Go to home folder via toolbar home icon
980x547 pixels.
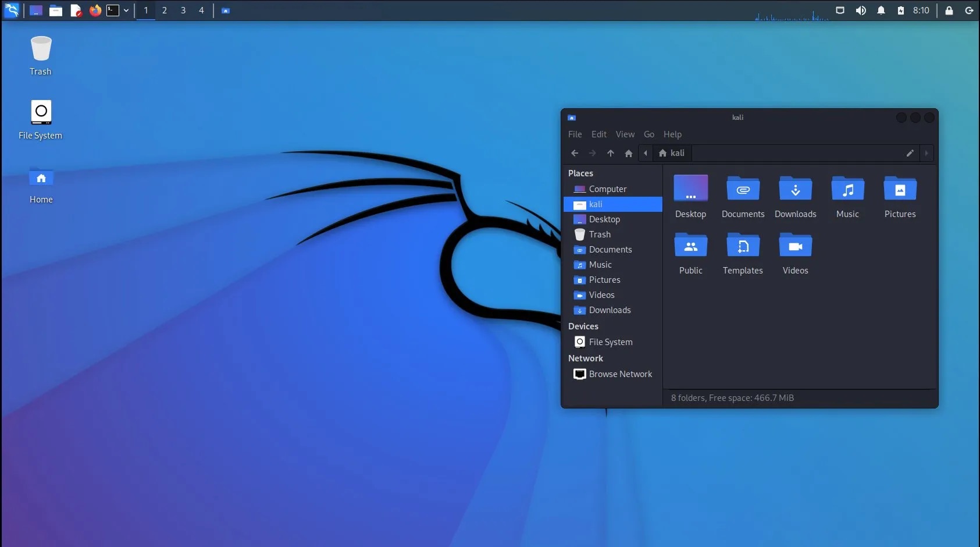[x=628, y=153]
